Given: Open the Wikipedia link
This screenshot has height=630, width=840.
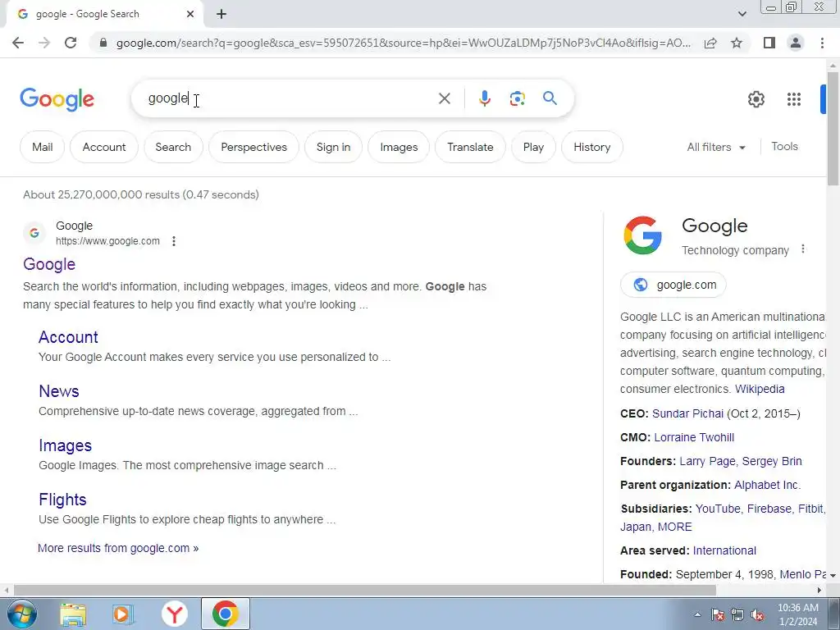Looking at the screenshot, I should 760,389.
